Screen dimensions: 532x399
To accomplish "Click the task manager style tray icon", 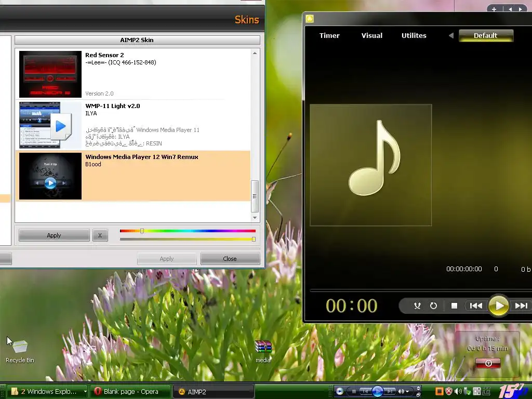I will [477, 391].
